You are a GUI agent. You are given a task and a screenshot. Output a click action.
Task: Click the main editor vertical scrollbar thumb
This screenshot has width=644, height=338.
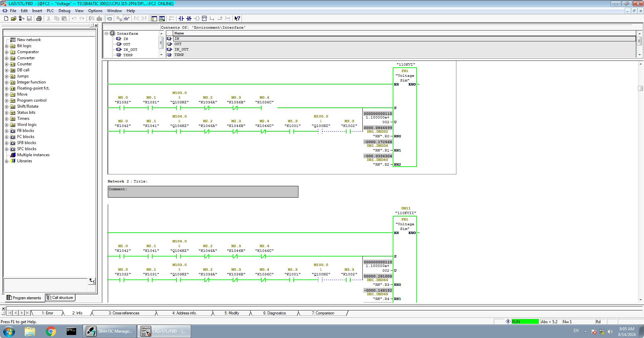point(640,88)
